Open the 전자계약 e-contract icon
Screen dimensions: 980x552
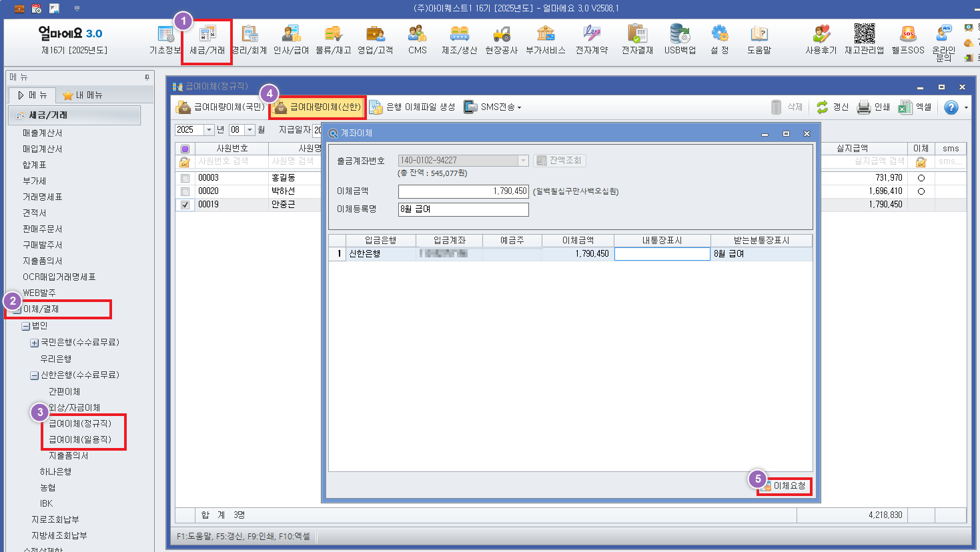coord(591,39)
